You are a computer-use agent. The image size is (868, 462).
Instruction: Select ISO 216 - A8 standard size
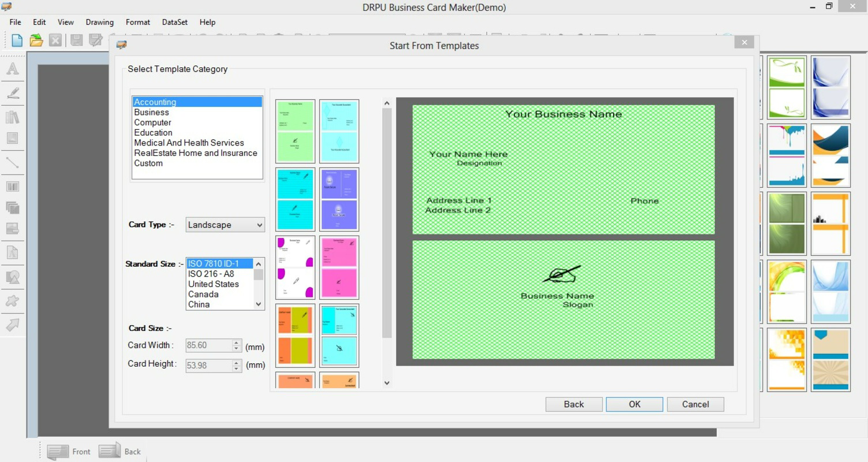point(211,274)
